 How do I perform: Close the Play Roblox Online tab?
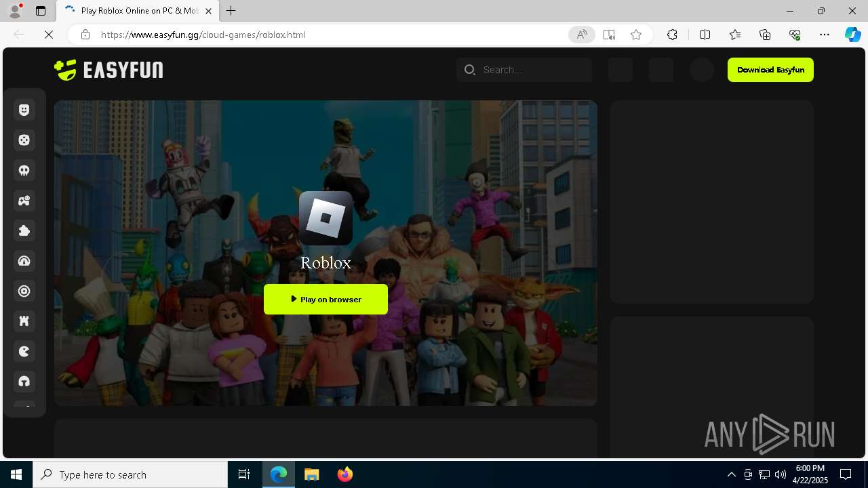(208, 11)
